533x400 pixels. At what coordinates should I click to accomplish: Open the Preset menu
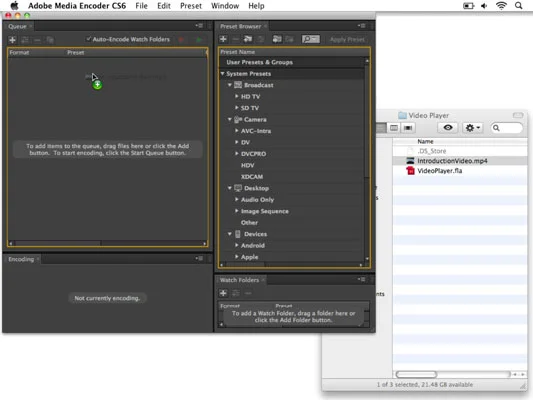pos(191,6)
